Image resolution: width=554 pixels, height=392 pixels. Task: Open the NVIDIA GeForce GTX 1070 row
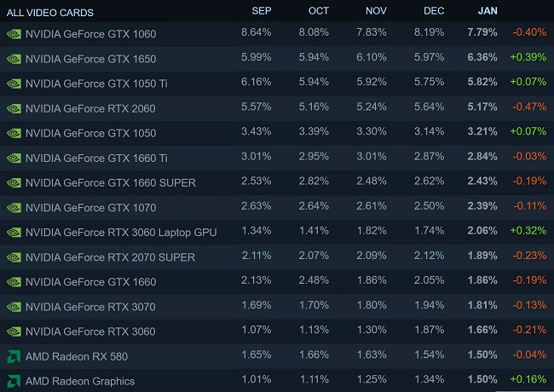point(277,207)
